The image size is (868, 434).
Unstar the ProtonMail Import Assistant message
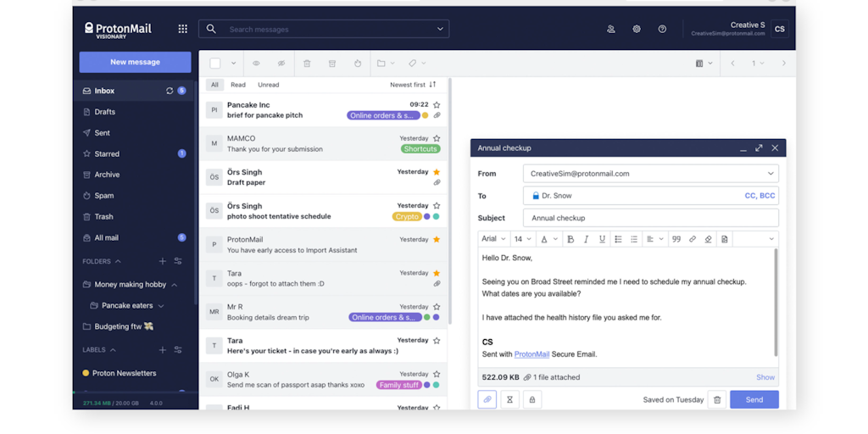point(437,240)
